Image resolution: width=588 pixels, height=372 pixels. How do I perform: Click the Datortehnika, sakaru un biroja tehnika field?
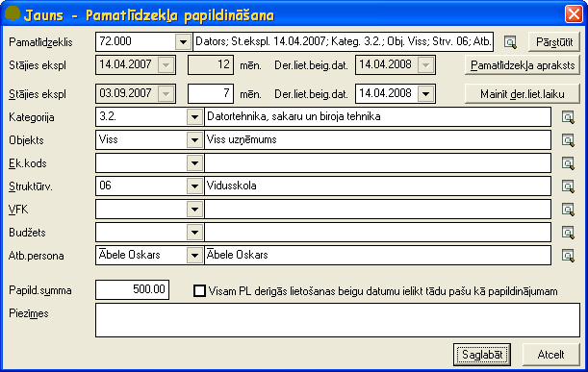(x=377, y=117)
